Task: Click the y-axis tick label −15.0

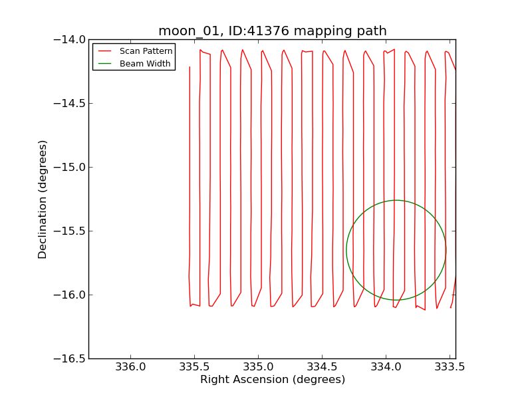Action: (69, 168)
